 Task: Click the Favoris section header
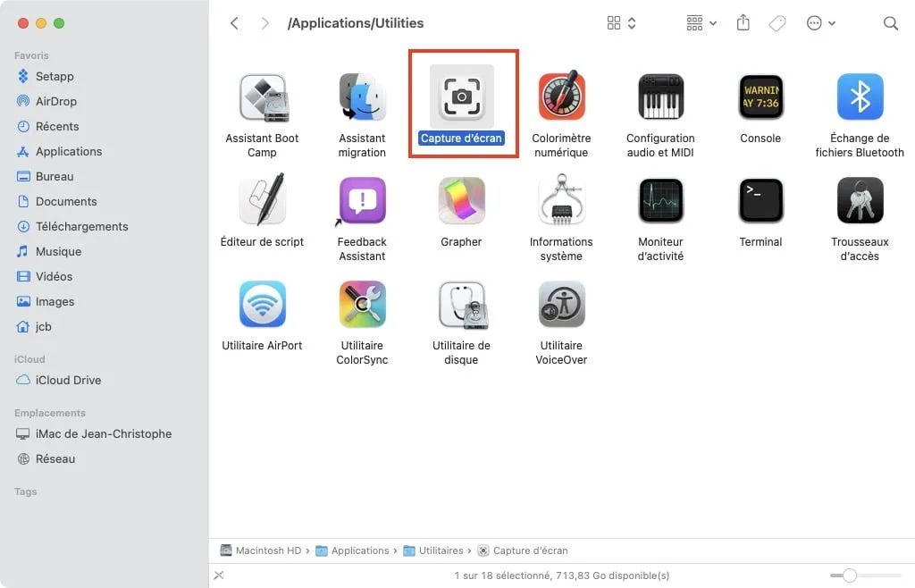click(x=31, y=56)
